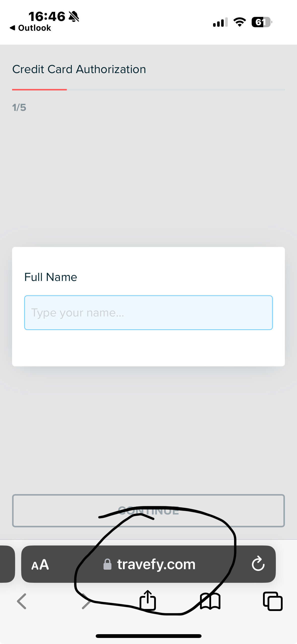Tap the travefy.com address bar

coord(156,564)
